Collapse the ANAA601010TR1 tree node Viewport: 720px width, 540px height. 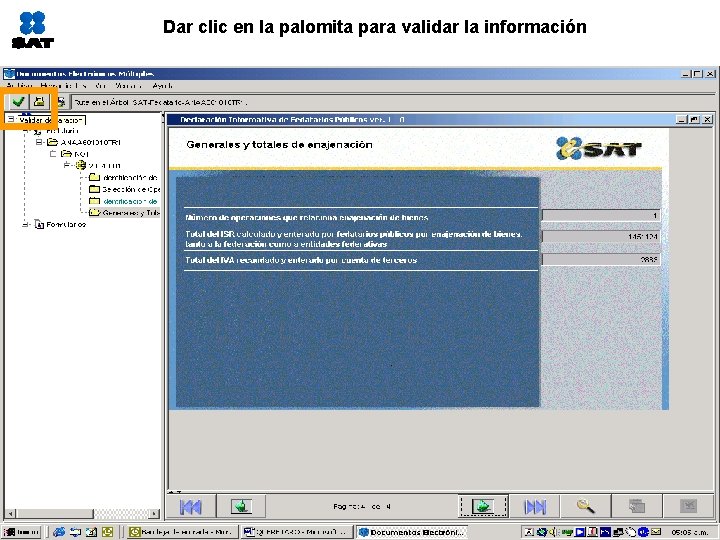tap(39, 142)
